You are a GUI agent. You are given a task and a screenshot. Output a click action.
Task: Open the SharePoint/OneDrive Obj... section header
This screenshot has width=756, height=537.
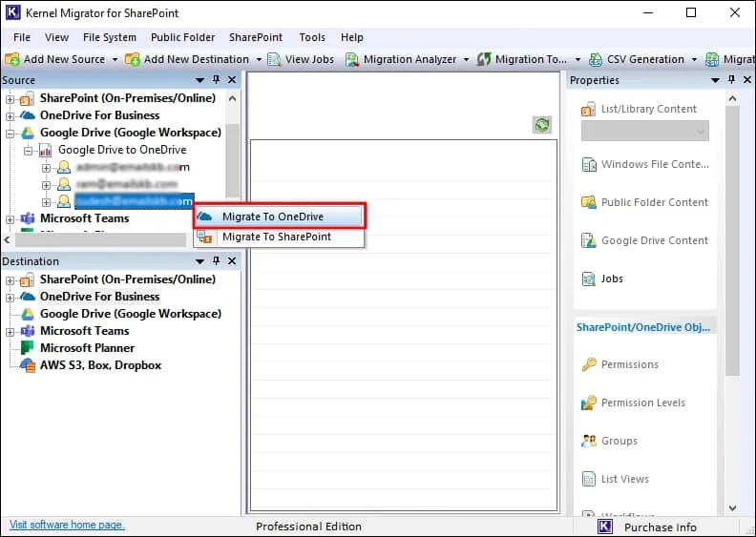[643, 327]
